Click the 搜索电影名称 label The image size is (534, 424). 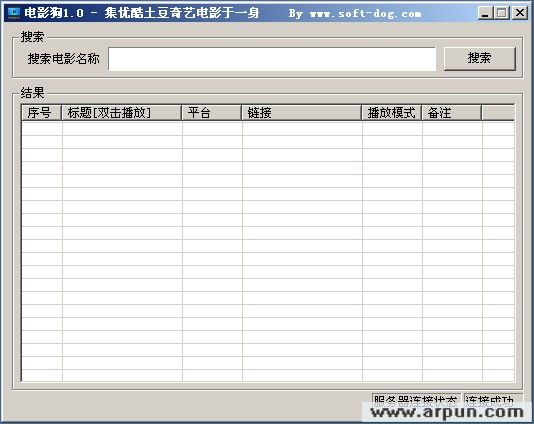[x=64, y=59]
